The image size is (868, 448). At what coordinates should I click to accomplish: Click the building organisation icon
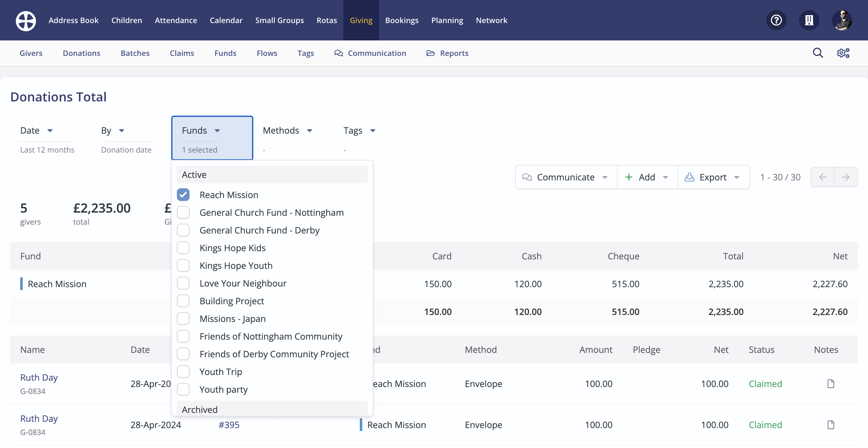[809, 20]
